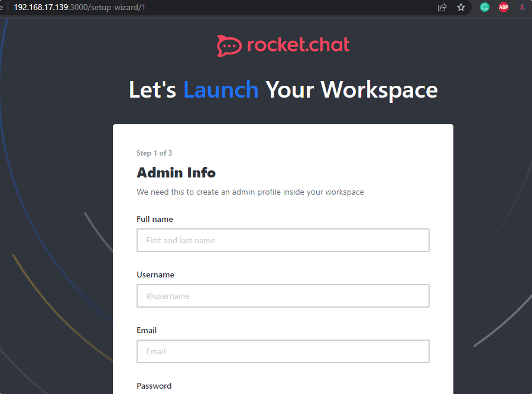Open the Grammarly extension icon
Screen dimensions: 532x394
[485, 7]
